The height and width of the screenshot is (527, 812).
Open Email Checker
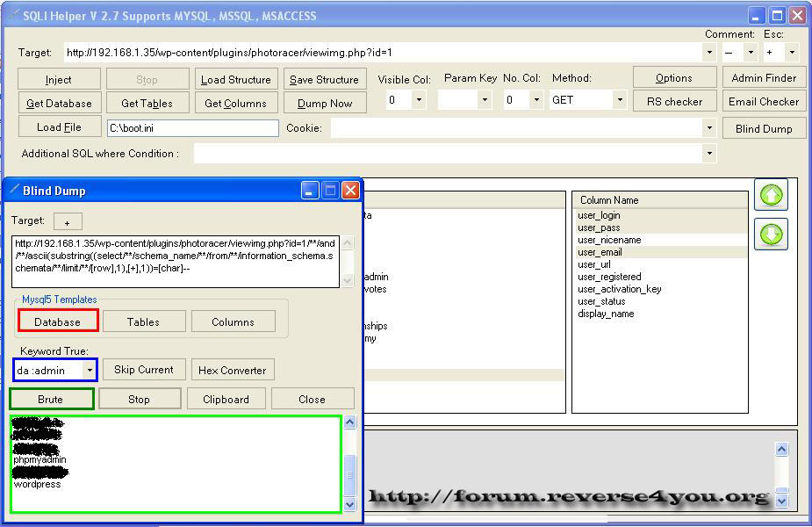coord(764,102)
